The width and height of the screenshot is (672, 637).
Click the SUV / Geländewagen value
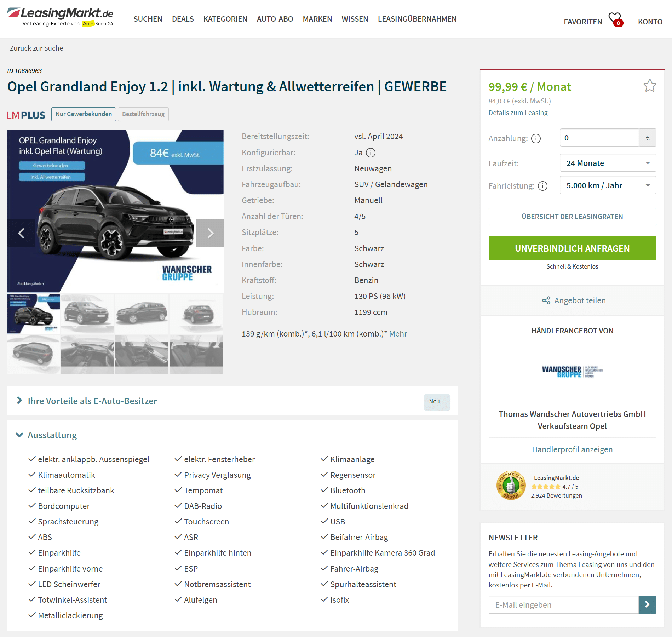(x=391, y=184)
